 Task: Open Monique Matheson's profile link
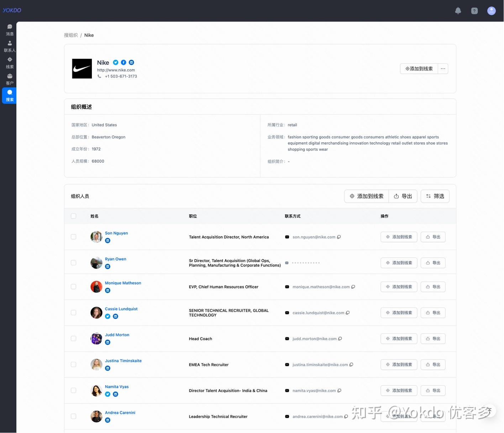click(x=123, y=283)
